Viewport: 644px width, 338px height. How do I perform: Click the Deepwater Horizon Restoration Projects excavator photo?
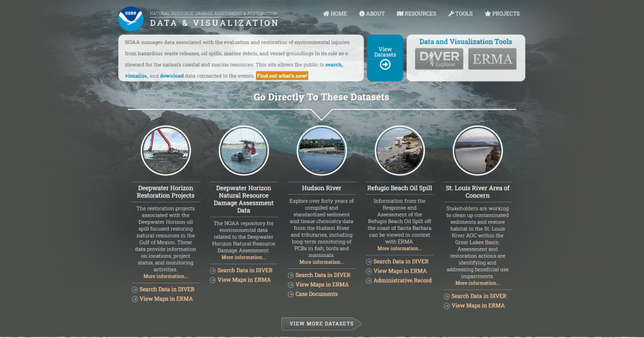tap(165, 151)
